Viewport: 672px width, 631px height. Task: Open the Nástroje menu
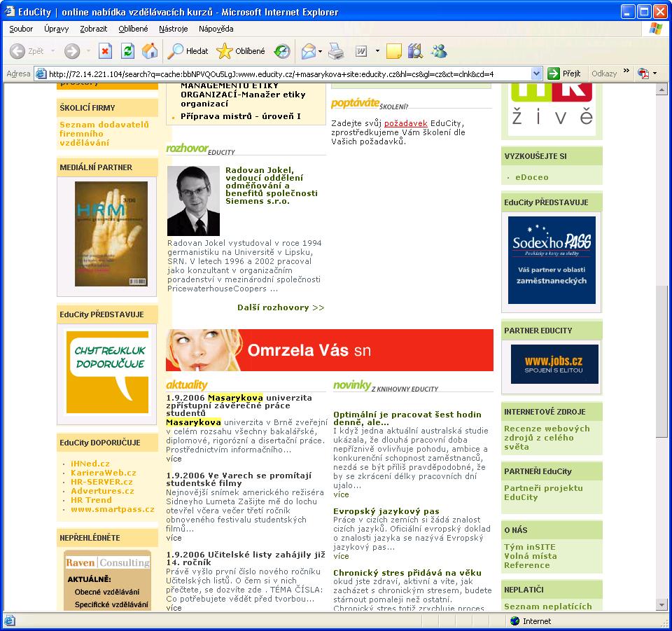(x=173, y=29)
